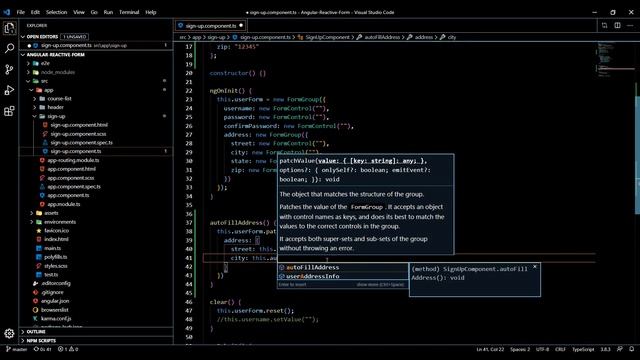Image resolution: width=640 pixels, height=360 pixels.
Task: Change line endings via CRLF status item
Action: pyautogui.click(x=560, y=349)
